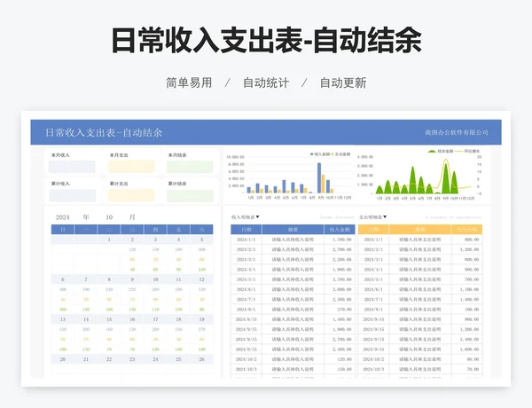
Task: Click the banner title 日常收入支出表-自动结余
Action: 104,132
